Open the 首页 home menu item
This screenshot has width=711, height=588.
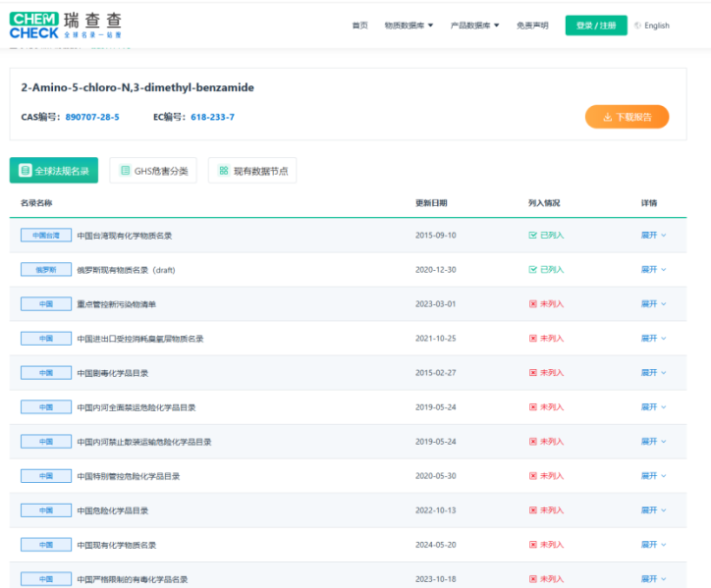[x=360, y=26]
